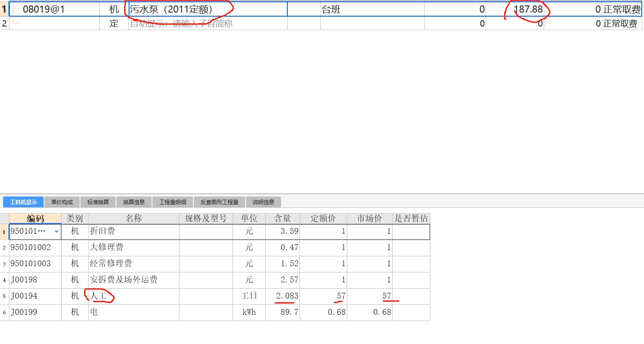Click 定额价 value 57 in 人工 row
The width and height of the screenshot is (644, 344).
[323, 296]
